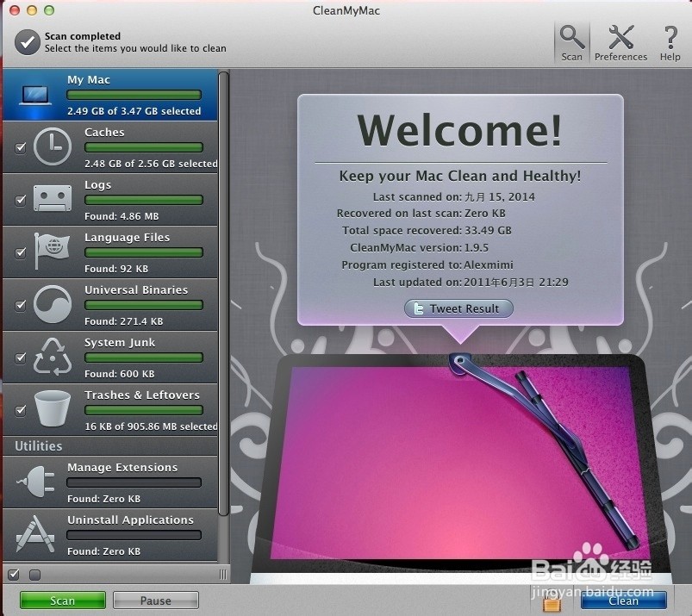Click the Language Files flag icon
Image resolution: width=692 pixels, height=616 pixels.
pos(52,251)
